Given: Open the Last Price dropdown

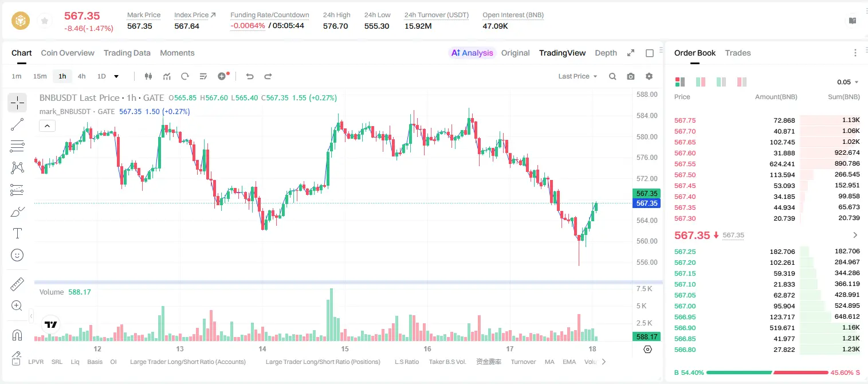Looking at the screenshot, I should click(x=578, y=76).
